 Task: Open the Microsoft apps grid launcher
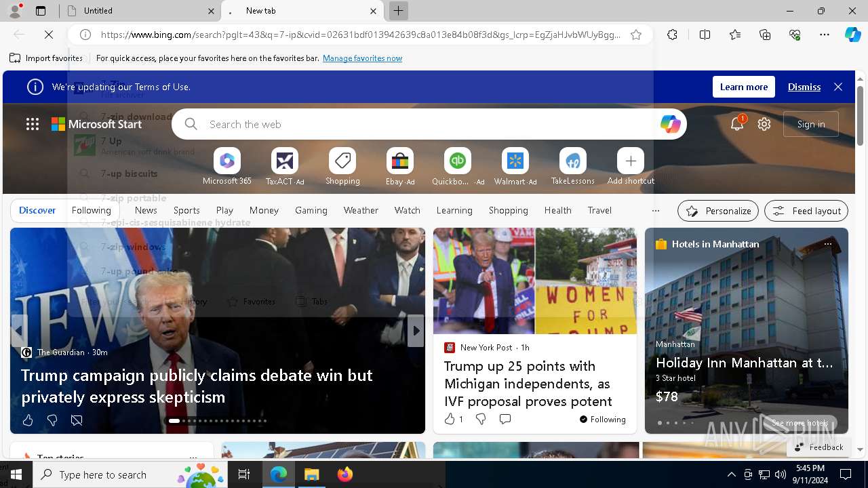(33, 124)
